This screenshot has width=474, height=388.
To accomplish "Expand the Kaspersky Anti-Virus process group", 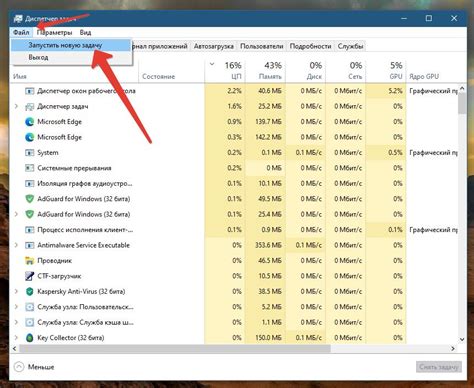I will coord(16,292).
